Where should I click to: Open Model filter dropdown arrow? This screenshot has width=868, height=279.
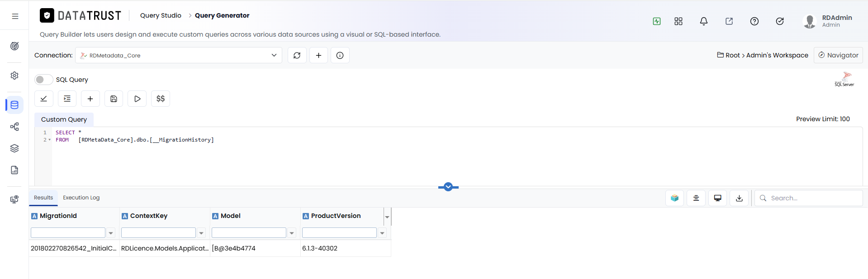coord(292,233)
